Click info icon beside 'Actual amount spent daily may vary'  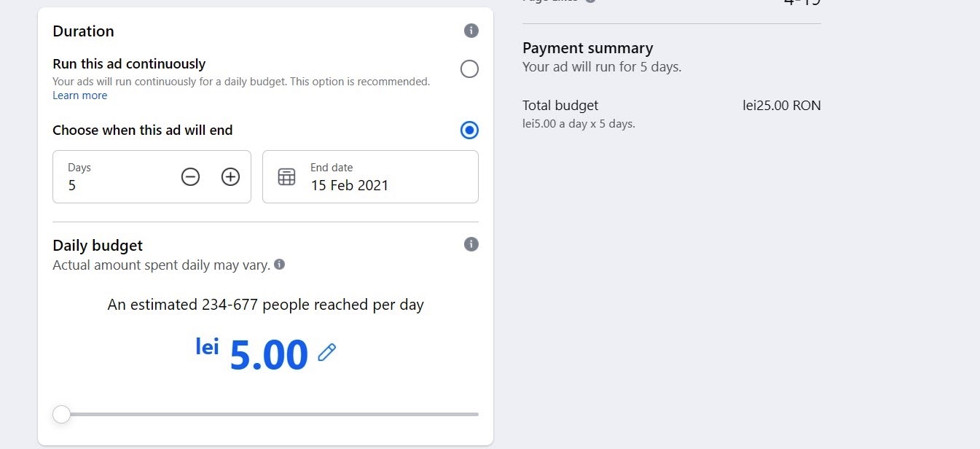pos(279,265)
